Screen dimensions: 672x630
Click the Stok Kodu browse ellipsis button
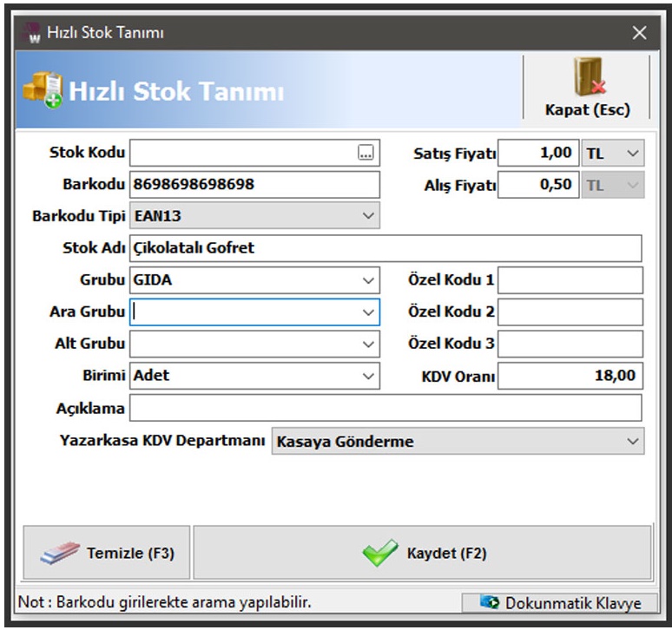tap(366, 154)
